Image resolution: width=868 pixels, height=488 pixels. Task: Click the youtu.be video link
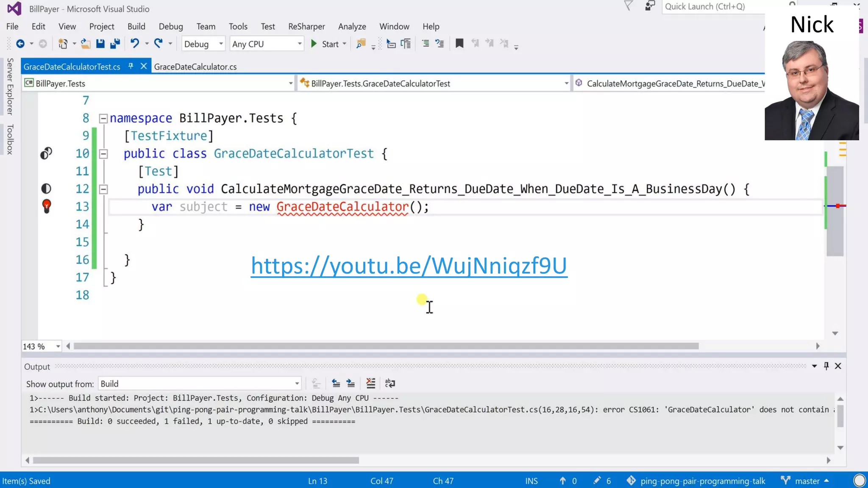pyautogui.click(x=409, y=266)
